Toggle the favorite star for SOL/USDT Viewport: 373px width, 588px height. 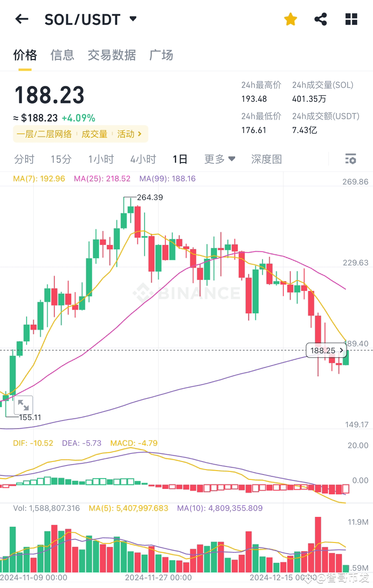(290, 18)
